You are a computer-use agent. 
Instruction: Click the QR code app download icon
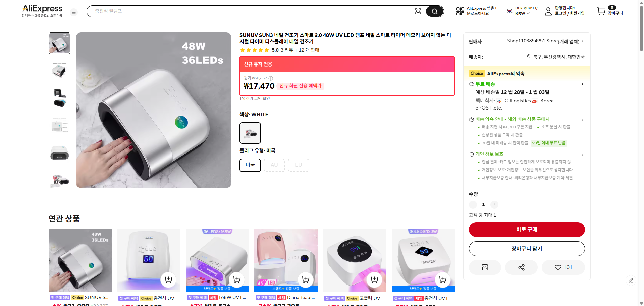(x=460, y=11)
